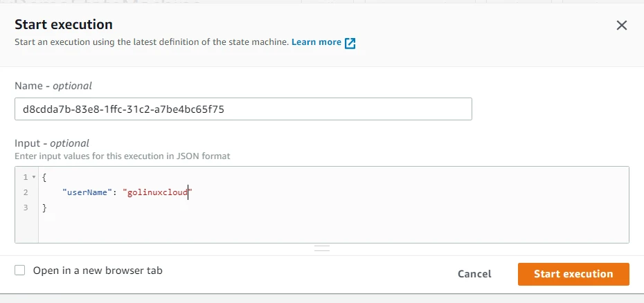
Task: Enable Open in a new browser tab checkbox
Action: 20,270
